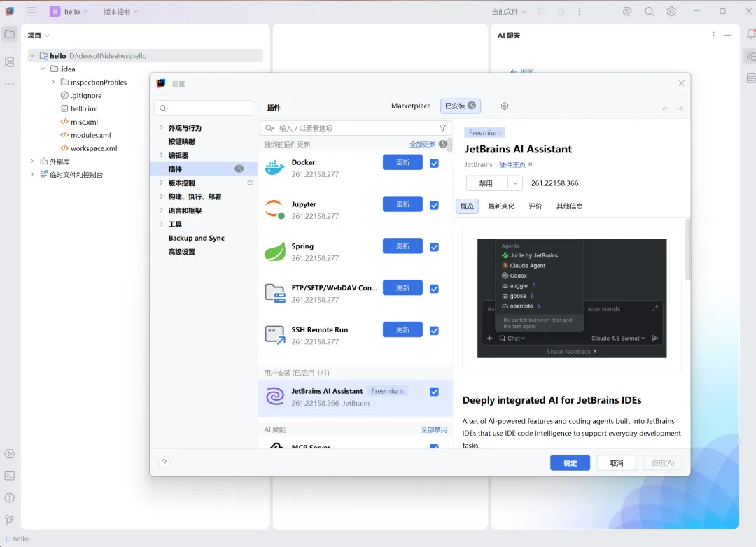
Task: Expand 构建、执行、部署 settings category
Action: click(x=161, y=197)
